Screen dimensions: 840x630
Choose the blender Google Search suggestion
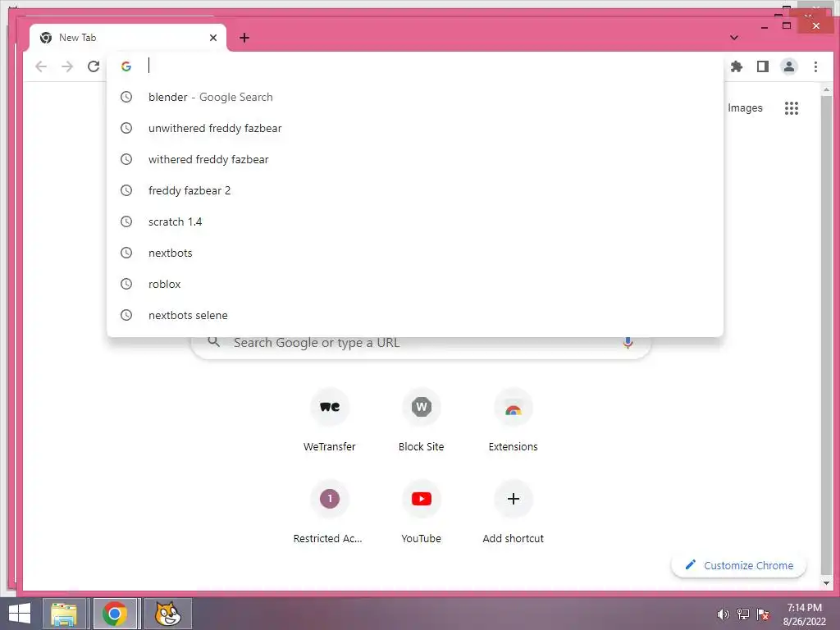click(414, 97)
